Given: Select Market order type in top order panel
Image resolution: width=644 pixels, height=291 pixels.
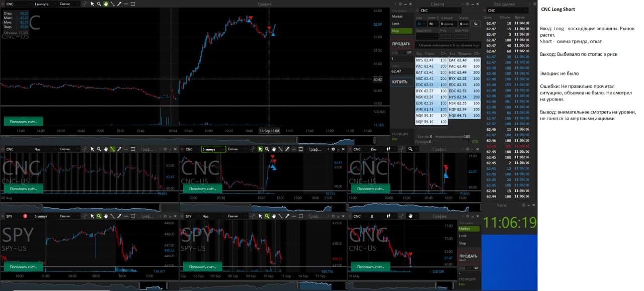Looking at the screenshot, I should point(401,17).
